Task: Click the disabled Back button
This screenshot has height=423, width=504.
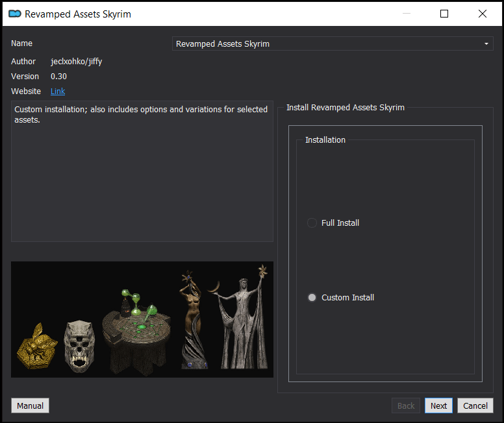Action: point(406,405)
